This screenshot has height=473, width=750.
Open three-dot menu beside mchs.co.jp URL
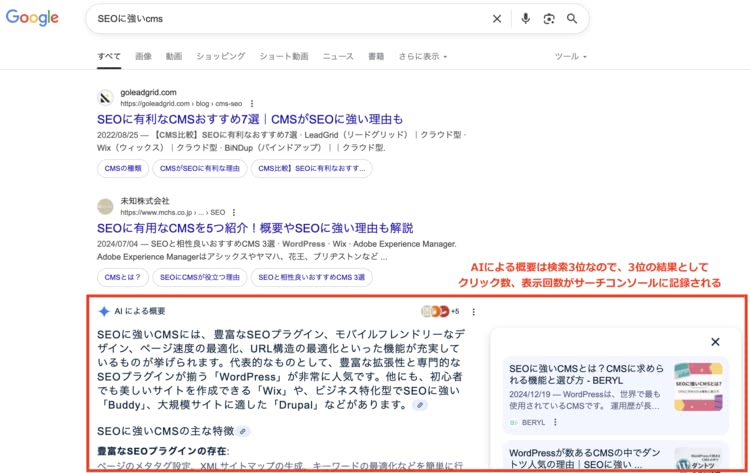pyautogui.click(x=233, y=212)
